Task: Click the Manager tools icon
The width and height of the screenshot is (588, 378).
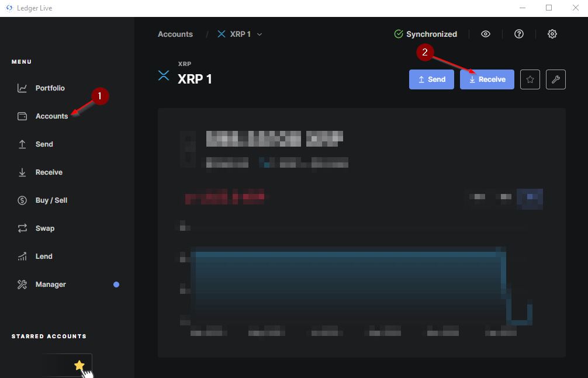Action: (22, 285)
